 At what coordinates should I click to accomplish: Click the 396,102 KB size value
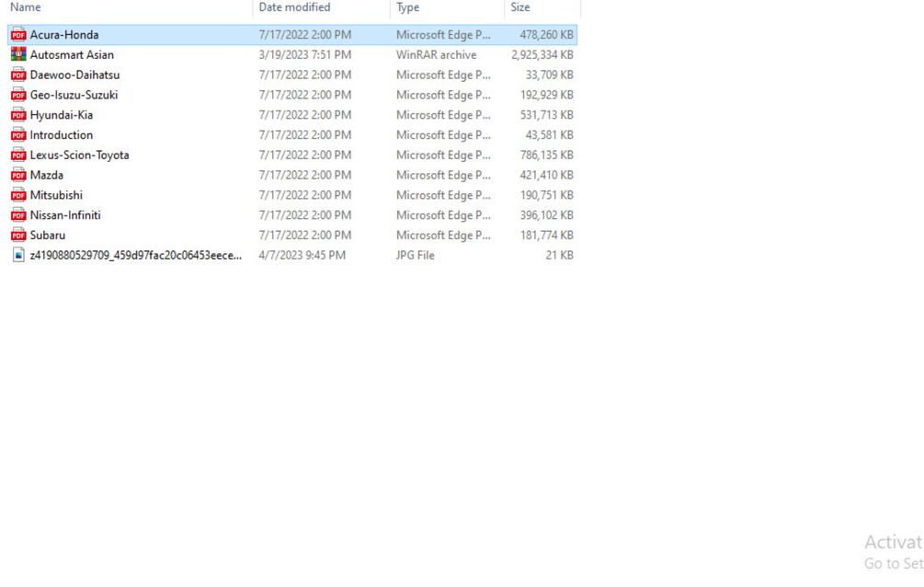pos(546,215)
